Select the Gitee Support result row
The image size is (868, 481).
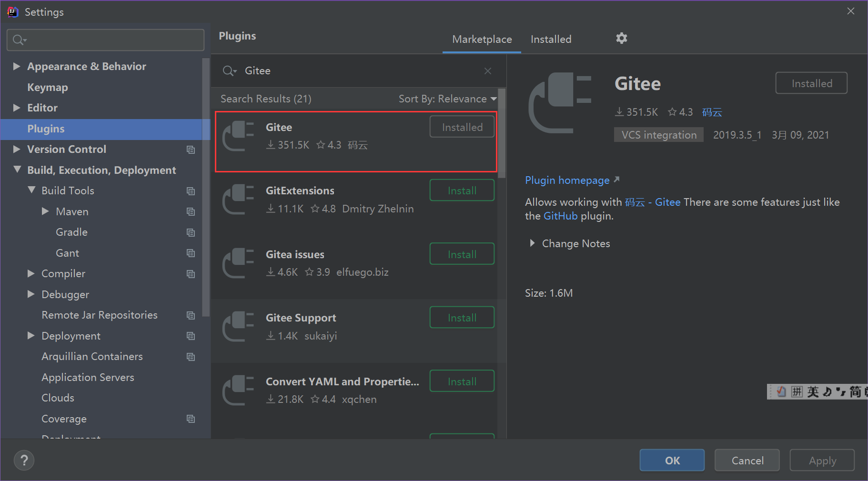[354, 331]
